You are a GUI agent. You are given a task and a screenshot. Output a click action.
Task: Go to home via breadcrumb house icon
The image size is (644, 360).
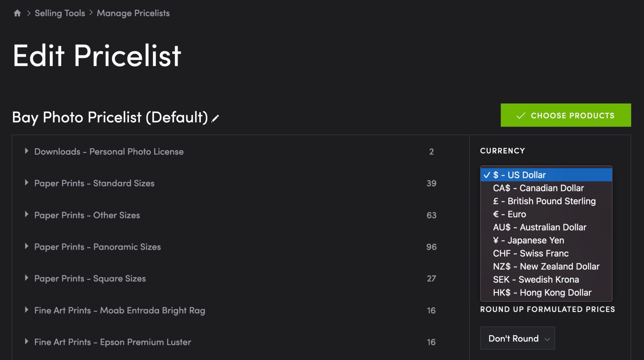[17, 13]
